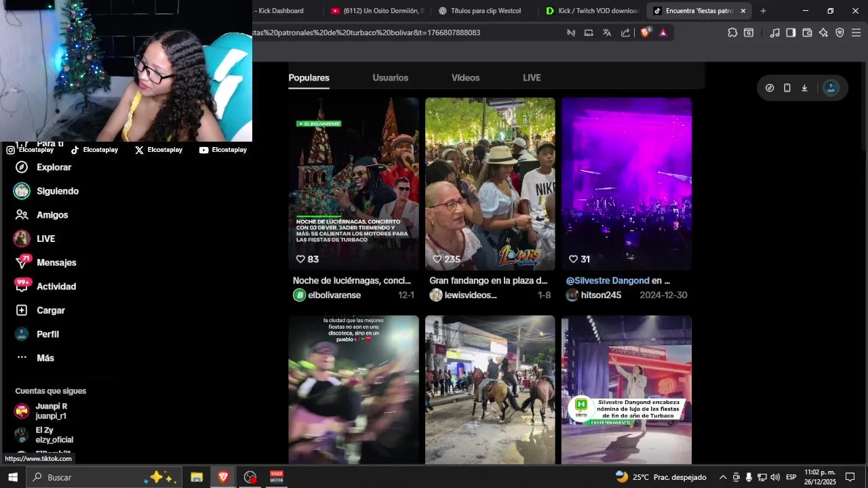Open the purple concert video with 31 likes

pyautogui.click(x=627, y=184)
